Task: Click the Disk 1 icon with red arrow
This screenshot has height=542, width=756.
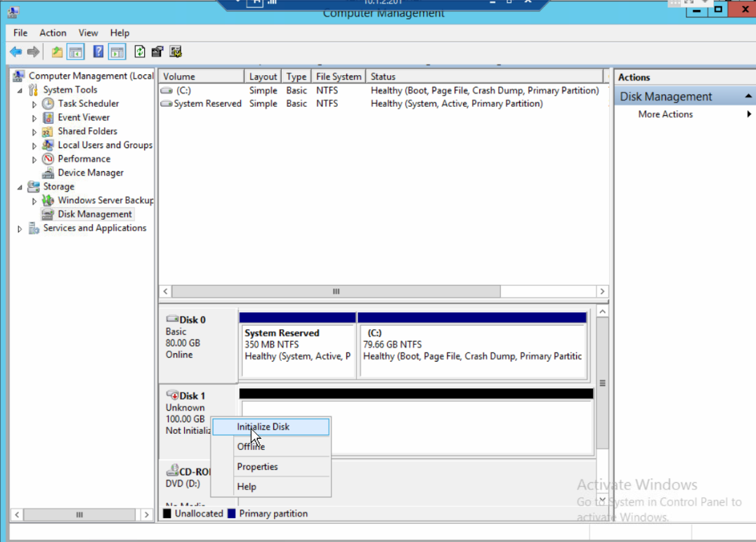Action: coord(172,395)
